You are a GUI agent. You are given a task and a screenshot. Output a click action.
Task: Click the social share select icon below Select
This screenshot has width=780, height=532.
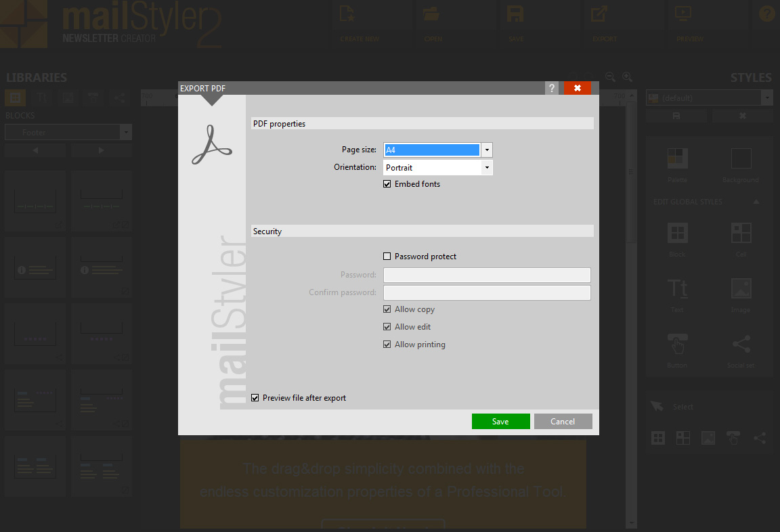tap(759, 438)
